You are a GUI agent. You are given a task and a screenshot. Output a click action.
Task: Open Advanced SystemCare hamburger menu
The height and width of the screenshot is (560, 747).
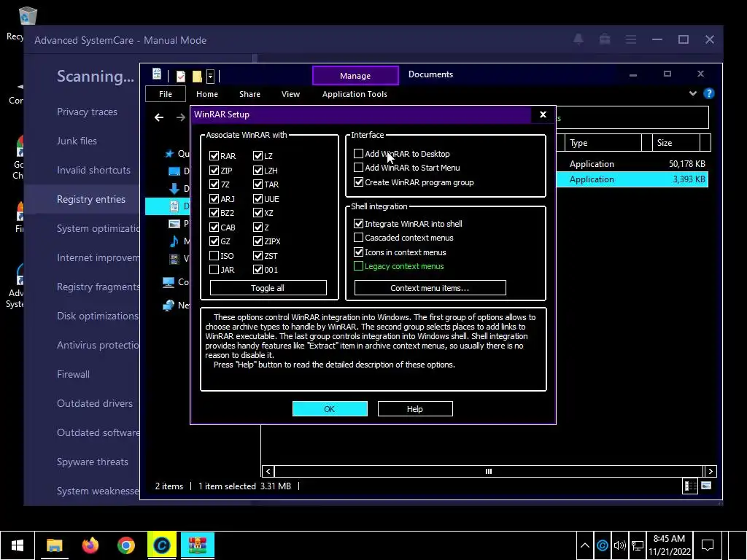pos(631,39)
